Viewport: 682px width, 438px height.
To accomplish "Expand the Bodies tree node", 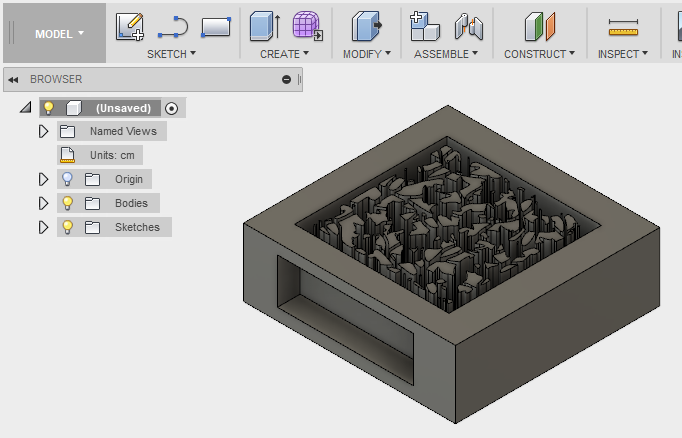I will coord(43,203).
